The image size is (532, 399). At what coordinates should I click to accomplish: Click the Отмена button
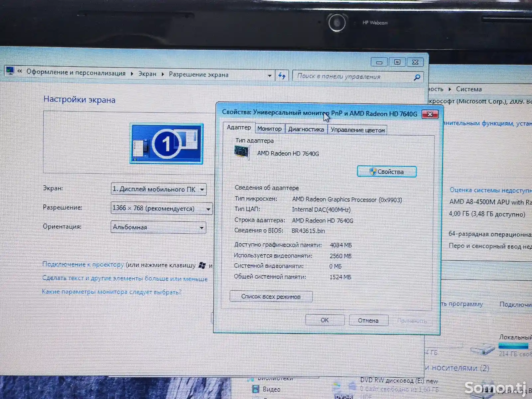click(x=368, y=321)
